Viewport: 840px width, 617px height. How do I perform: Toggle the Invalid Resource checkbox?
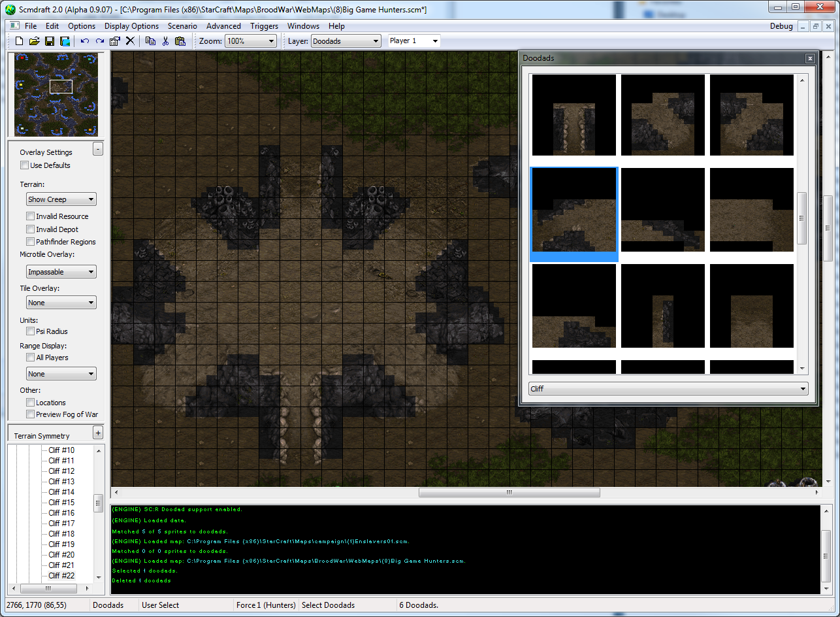pos(30,216)
